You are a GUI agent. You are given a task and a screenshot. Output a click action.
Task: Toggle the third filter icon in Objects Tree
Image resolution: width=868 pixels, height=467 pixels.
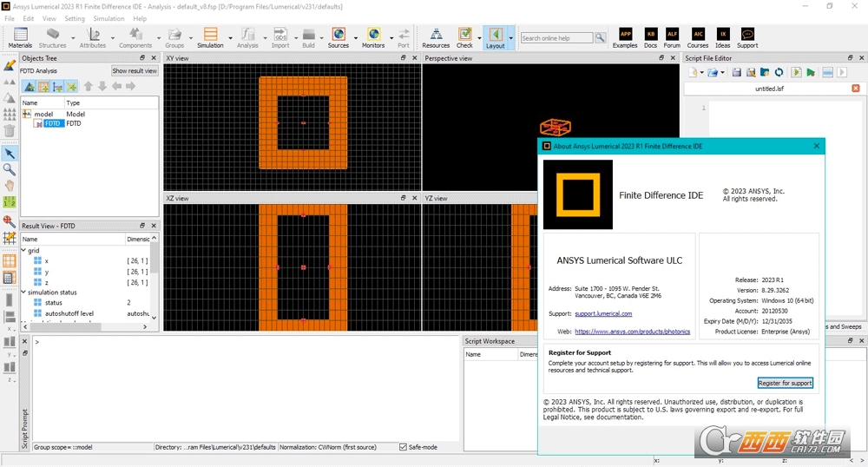pos(57,86)
